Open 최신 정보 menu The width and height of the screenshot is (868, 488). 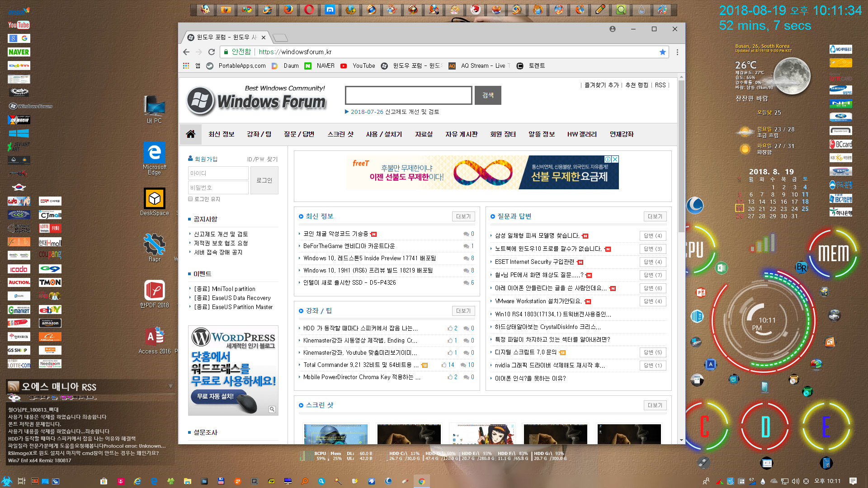pos(221,134)
